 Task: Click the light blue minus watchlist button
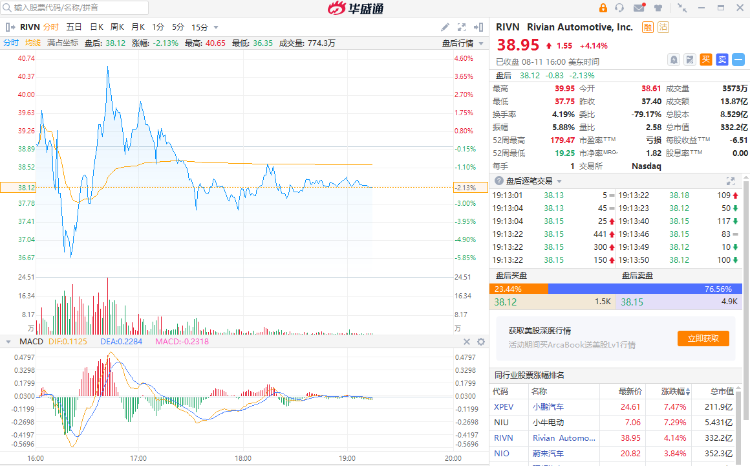click(x=739, y=60)
